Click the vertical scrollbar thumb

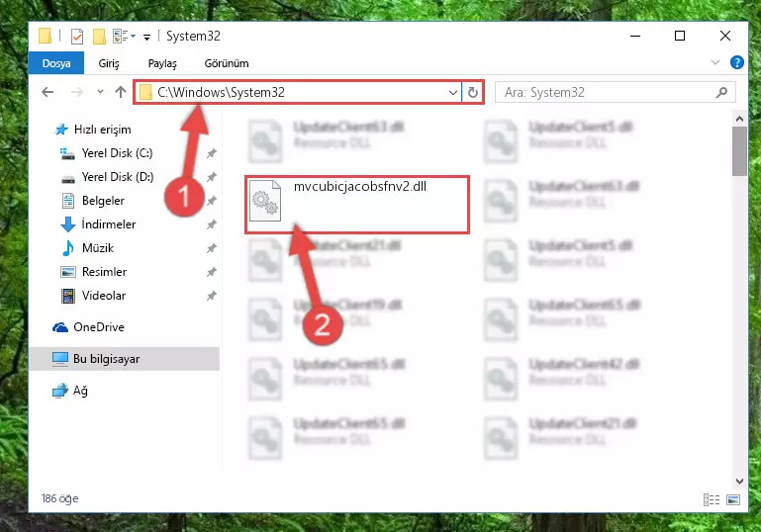click(739, 151)
